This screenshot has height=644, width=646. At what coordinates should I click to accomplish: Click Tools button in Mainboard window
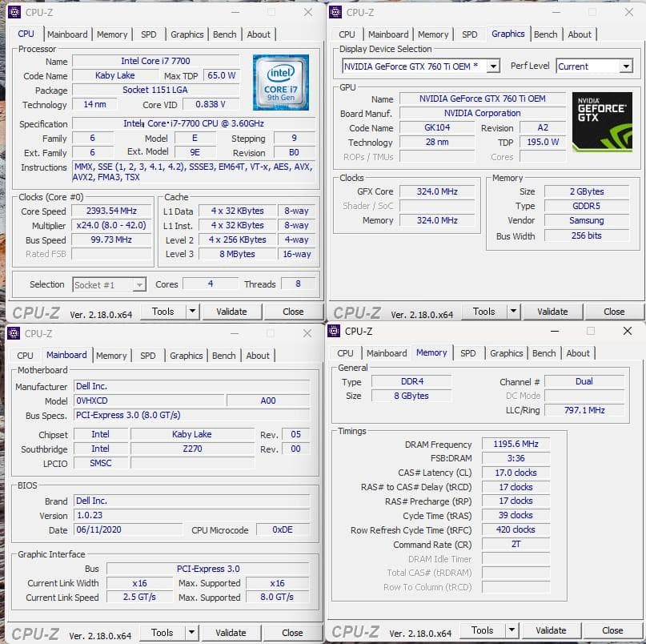[163, 633]
